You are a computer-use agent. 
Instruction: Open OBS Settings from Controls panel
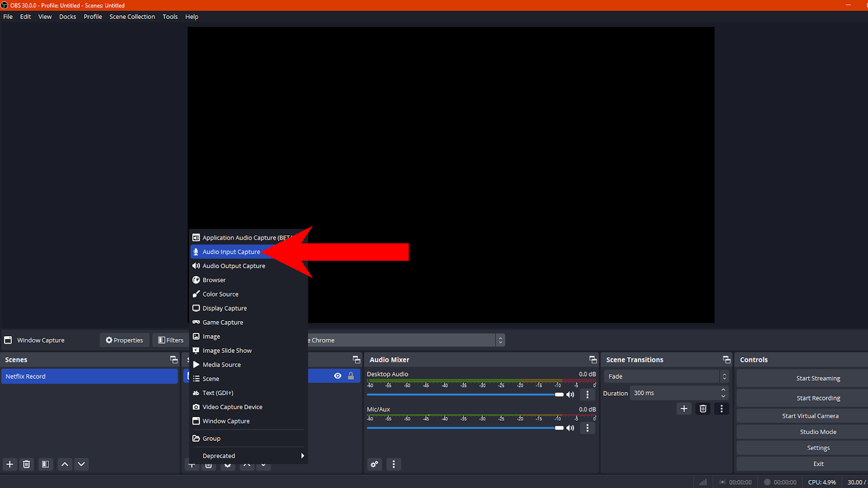pos(818,447)
